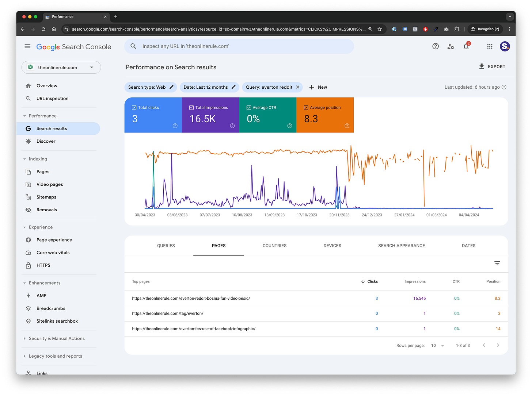
Task: Click the help icon on Total clicks card
Action: click(175, 126)
